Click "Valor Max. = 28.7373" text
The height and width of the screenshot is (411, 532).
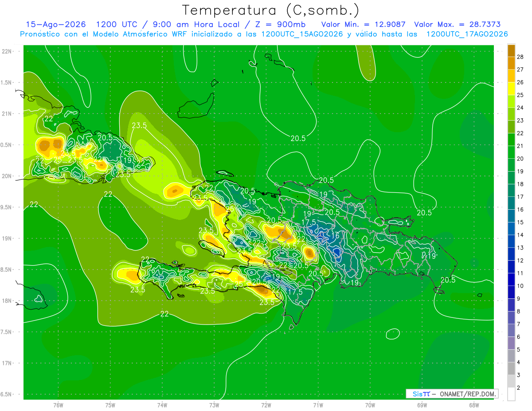point(457,24)
